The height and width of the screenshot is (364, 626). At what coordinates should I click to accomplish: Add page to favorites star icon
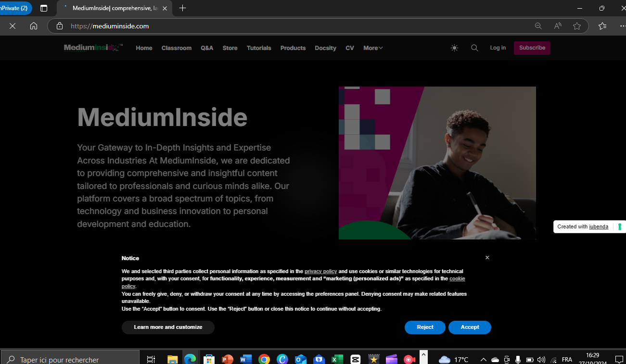click(577, 26)
